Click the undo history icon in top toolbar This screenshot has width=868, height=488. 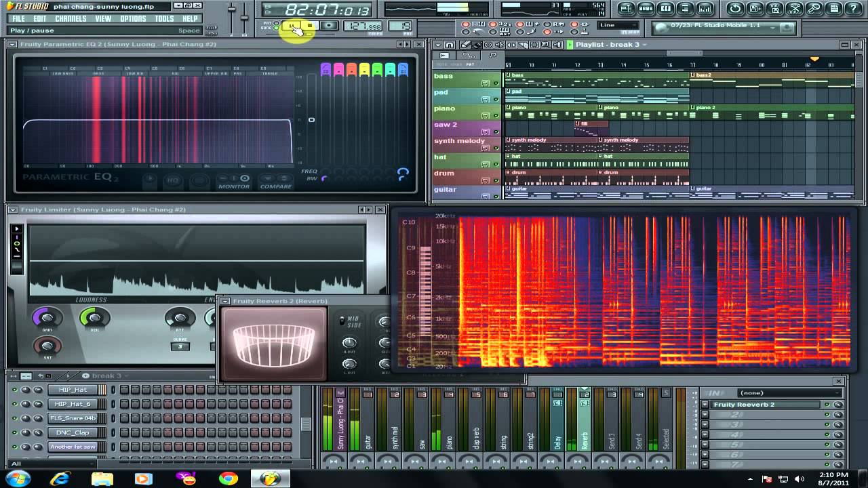click(736, 9)
